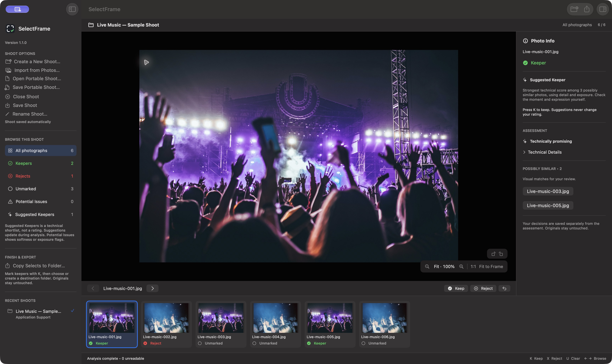This screenshot has width=612, height=364.
Task: Click the Keep button
Action: 456,288
